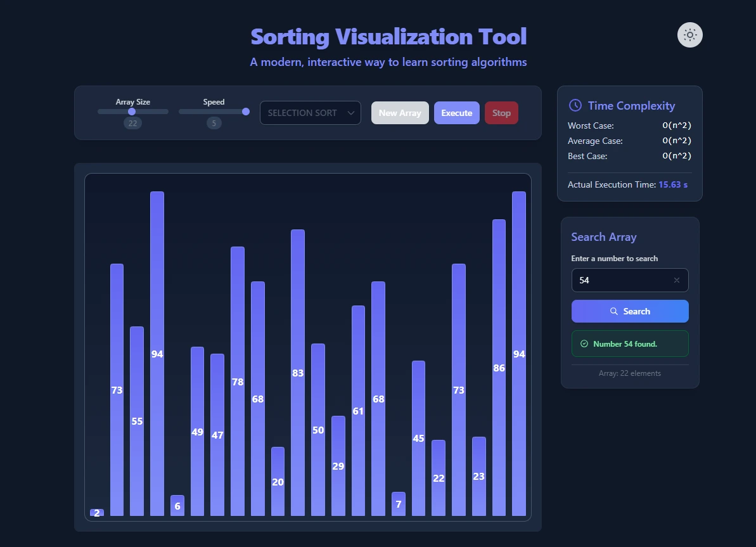Click the bar labeled 45

[x=418, y=438]
